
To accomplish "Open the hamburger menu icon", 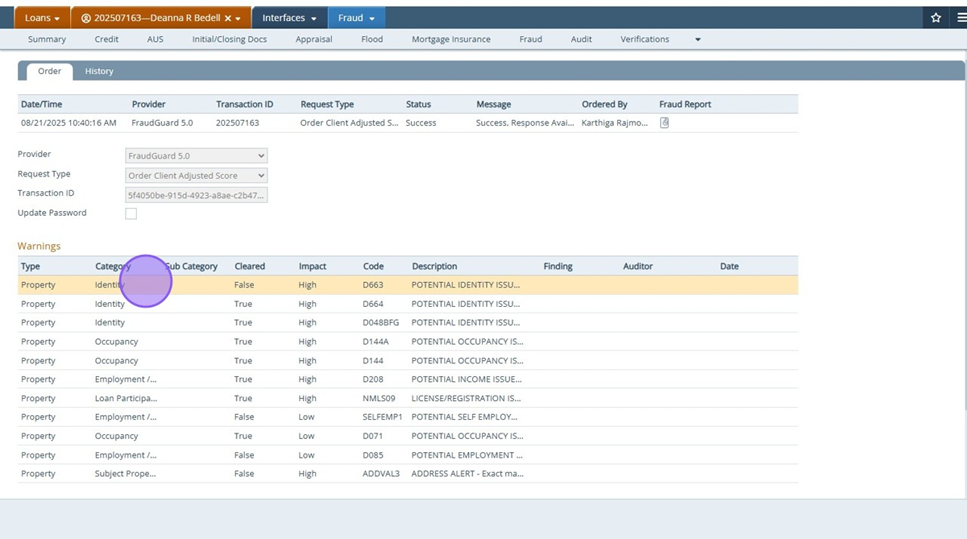I will click(961, 18).
